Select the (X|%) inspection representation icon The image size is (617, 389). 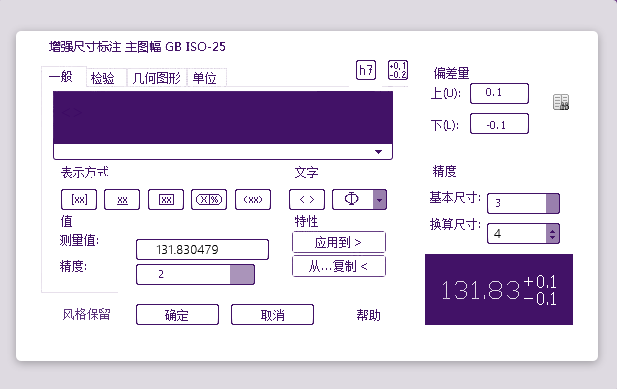[x=209, y=199]
